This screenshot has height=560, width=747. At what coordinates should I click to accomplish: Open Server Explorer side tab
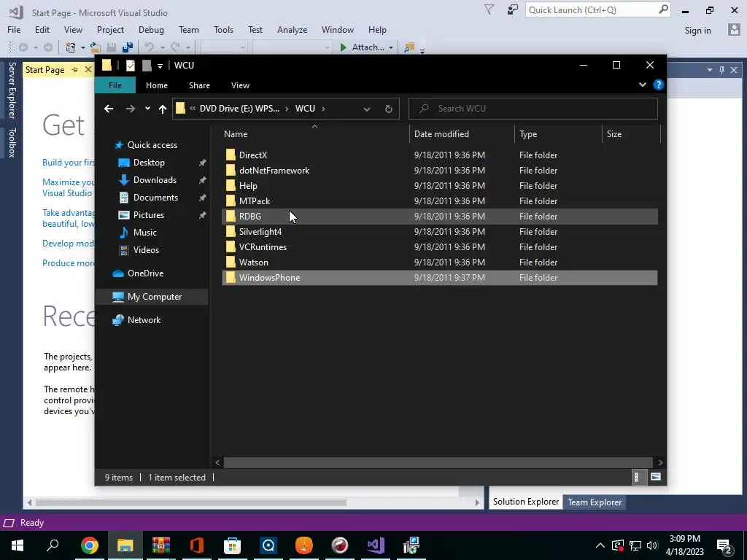click(x=12, y=90)
